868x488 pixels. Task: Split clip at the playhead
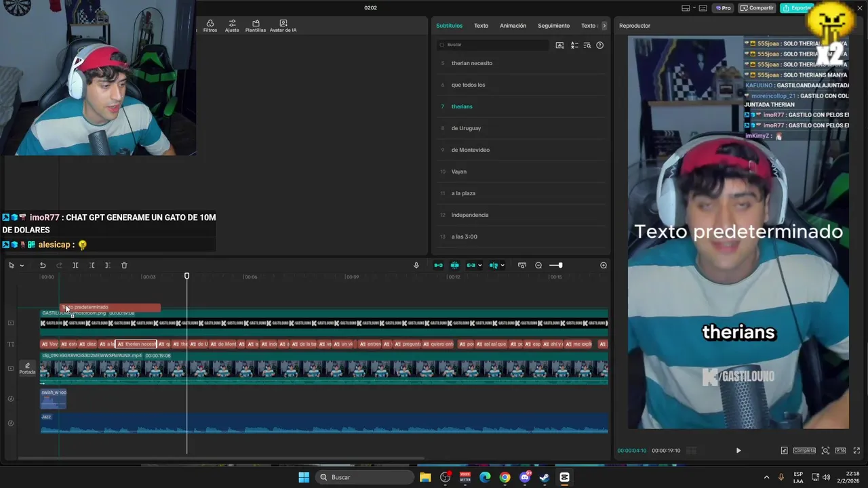tap(75, 265)
